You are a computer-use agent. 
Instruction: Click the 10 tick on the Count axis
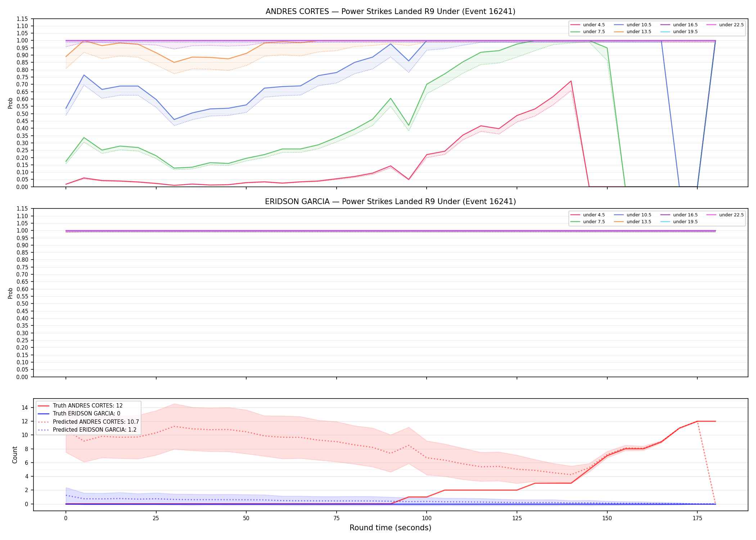click(x=25, y=435)
